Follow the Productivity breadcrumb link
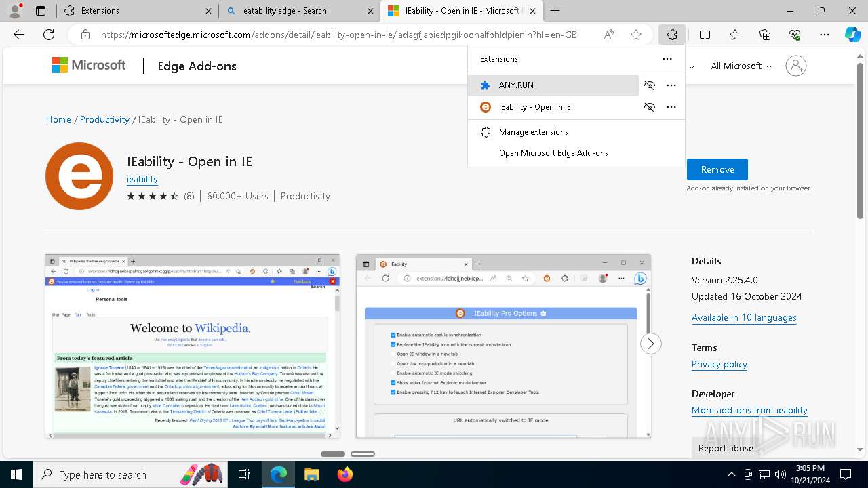Screen dimensions: 868x488 coord(104,119)
